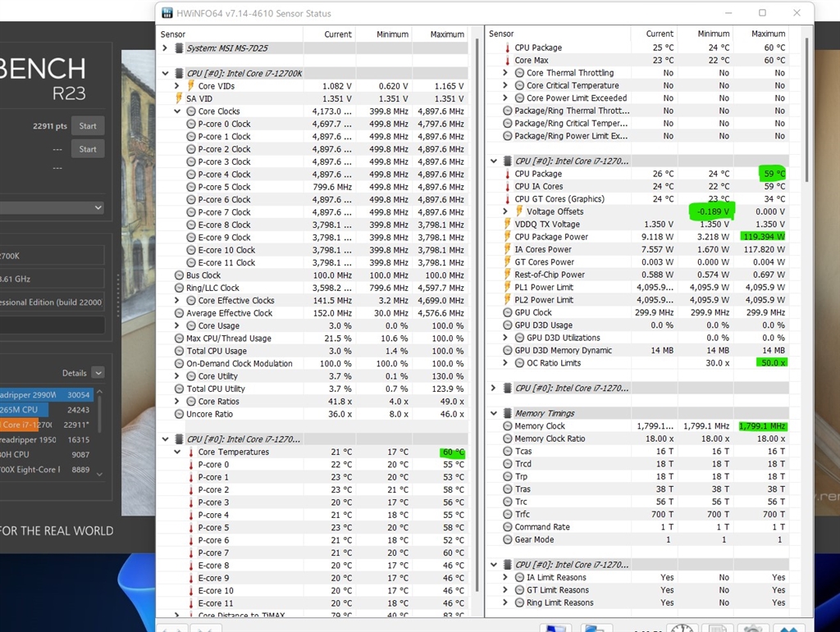Click Cinebench ranking list scroll down arrow
The width and height of the screenshot is (840, 632).
tap(99, 474)
